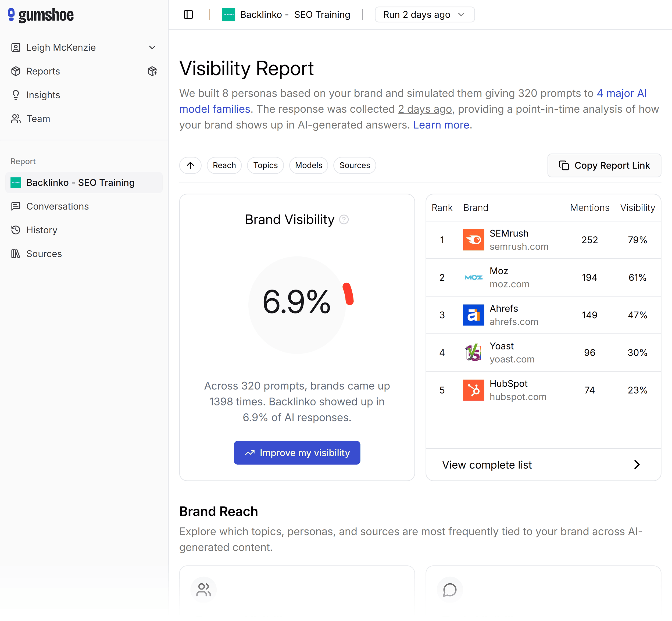This screenshot has height=621, width=672.
Task: Click the red visibility gauge arc
Action: [348, 294]
